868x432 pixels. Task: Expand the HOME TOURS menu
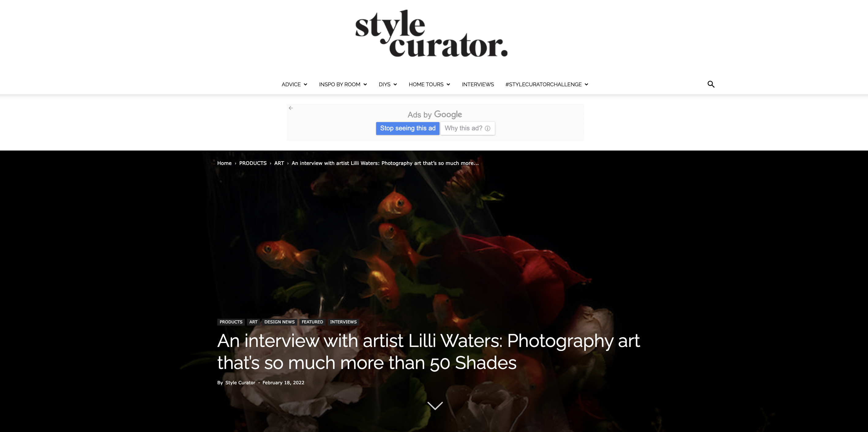coord(429,84)
